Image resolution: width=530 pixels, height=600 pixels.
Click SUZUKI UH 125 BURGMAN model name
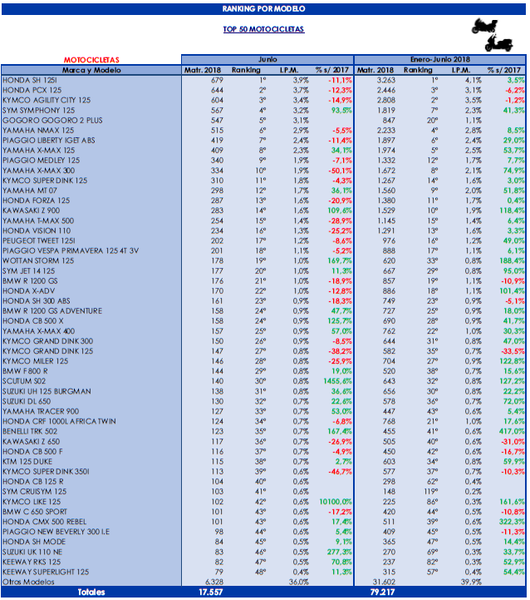tap(47, 391)
